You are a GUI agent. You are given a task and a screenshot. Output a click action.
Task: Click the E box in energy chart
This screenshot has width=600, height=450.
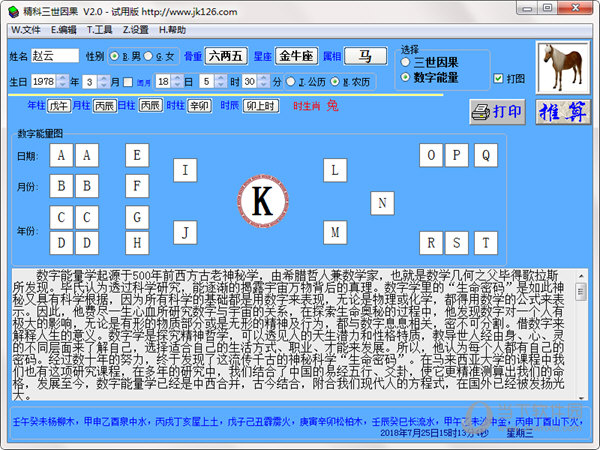137,155
